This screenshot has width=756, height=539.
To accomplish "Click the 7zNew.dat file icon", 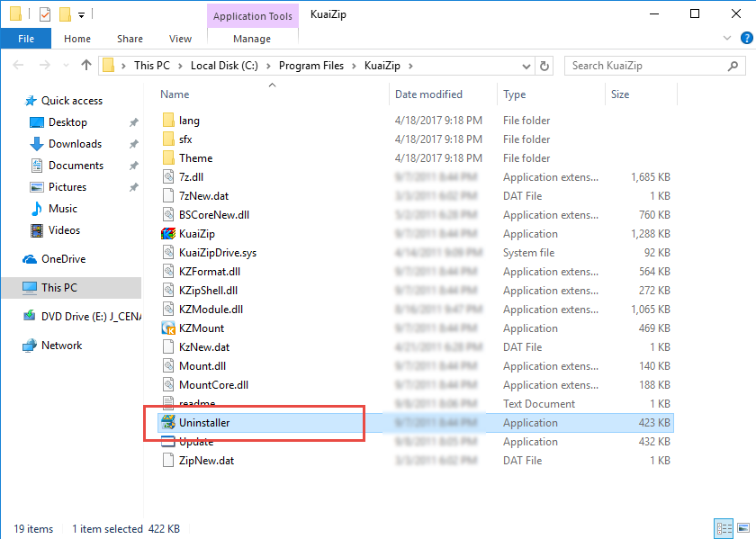I will [168, 196].
